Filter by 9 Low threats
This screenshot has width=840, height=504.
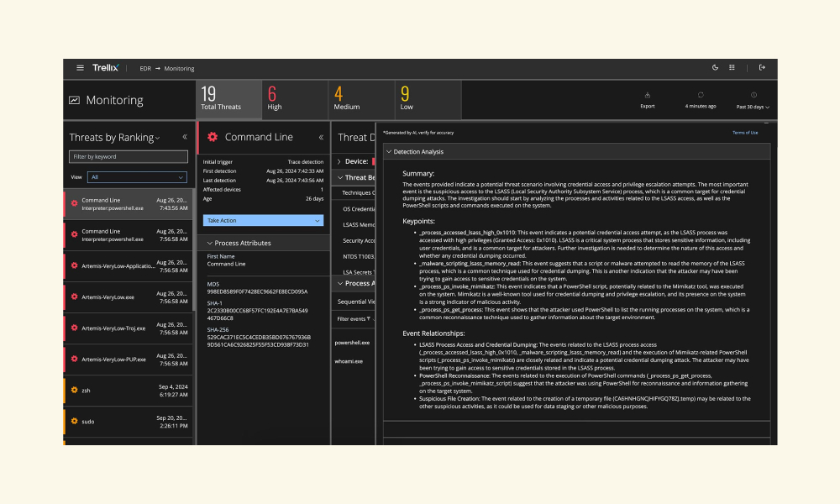428,99
